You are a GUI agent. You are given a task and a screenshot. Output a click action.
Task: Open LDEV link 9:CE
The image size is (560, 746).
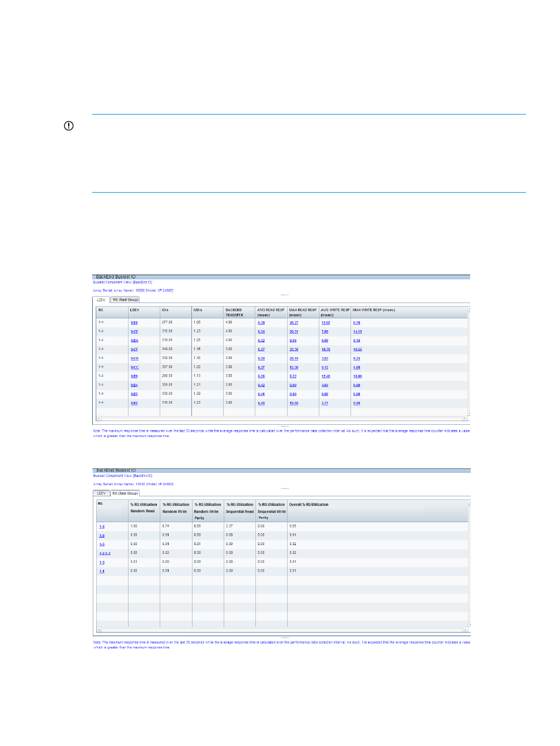134,332
